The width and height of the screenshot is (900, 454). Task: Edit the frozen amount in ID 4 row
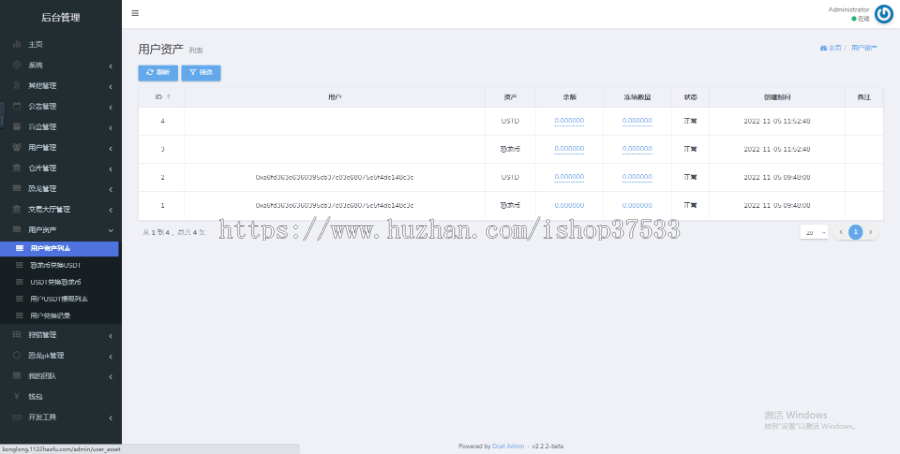tap(637, 121)
